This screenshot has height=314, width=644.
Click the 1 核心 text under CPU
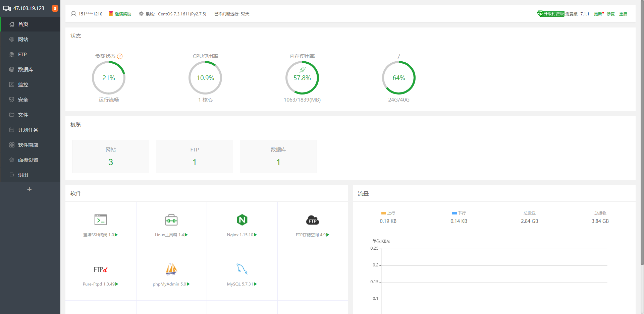pyautogui.click(x=205, y=100)
